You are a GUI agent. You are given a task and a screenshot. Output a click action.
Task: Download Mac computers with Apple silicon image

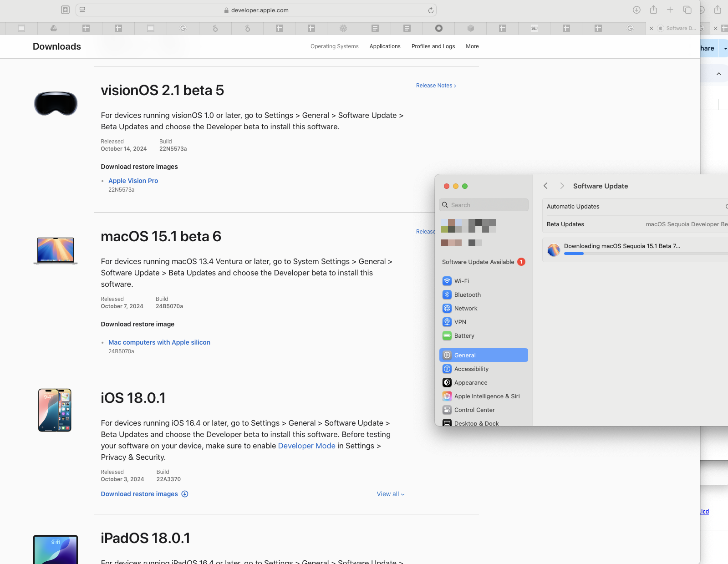(159, 342)
